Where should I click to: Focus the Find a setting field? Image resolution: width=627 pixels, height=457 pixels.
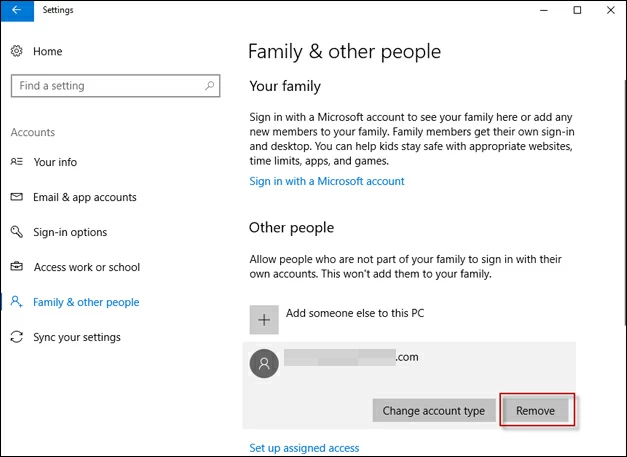(x=105, y=86)
